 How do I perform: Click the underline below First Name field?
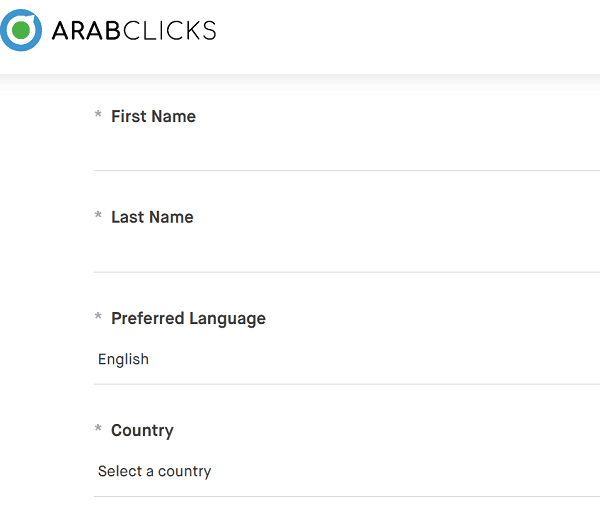[x=347, y=170]
